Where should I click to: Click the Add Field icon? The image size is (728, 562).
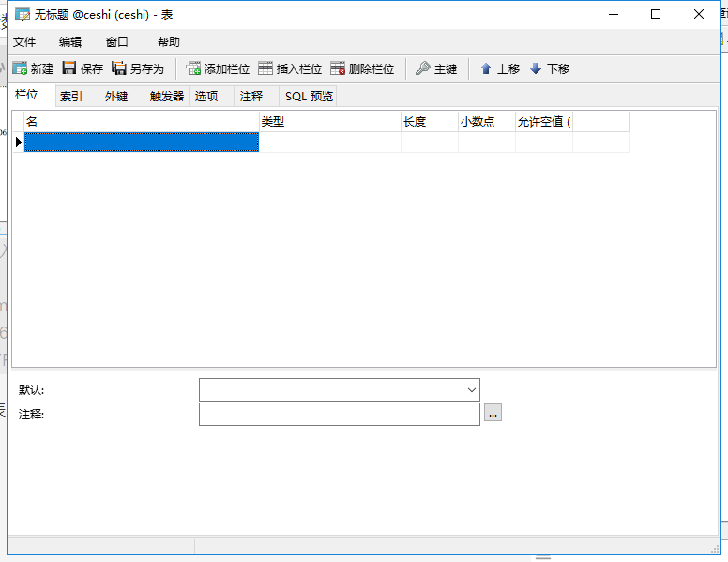(193, 68)
